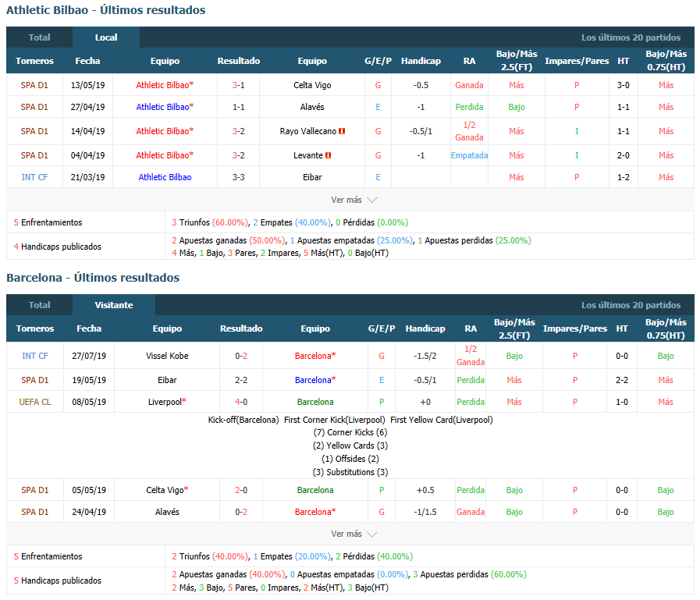This screenshot has height=600, width=700.
Task: Click '(3) Substitutions (3)' stat
Action: 350,472
